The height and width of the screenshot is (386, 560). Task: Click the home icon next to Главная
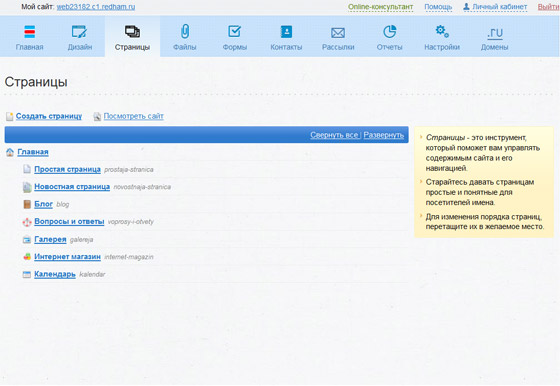tap(10, 152)
